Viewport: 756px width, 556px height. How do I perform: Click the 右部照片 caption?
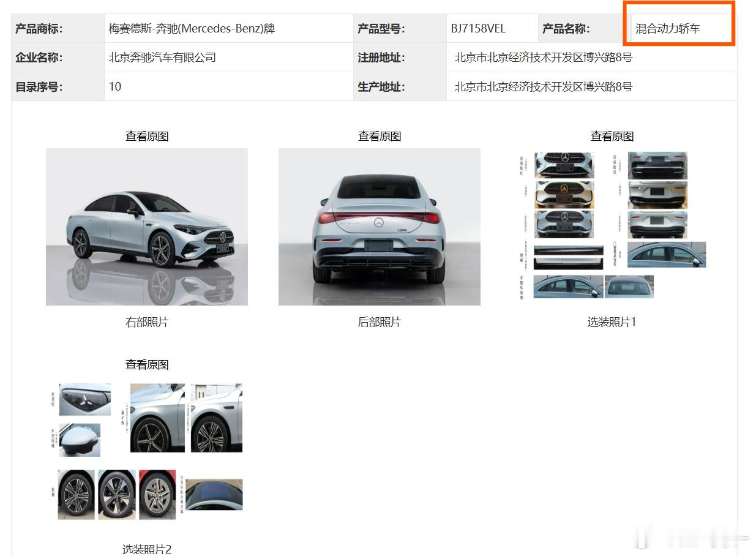point(147,322)
